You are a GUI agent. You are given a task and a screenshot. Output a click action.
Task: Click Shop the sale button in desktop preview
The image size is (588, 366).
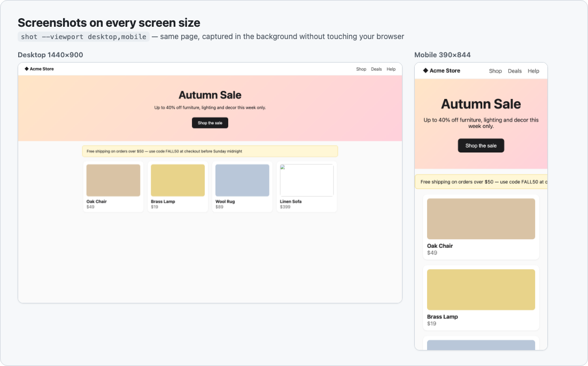point(210,123)
